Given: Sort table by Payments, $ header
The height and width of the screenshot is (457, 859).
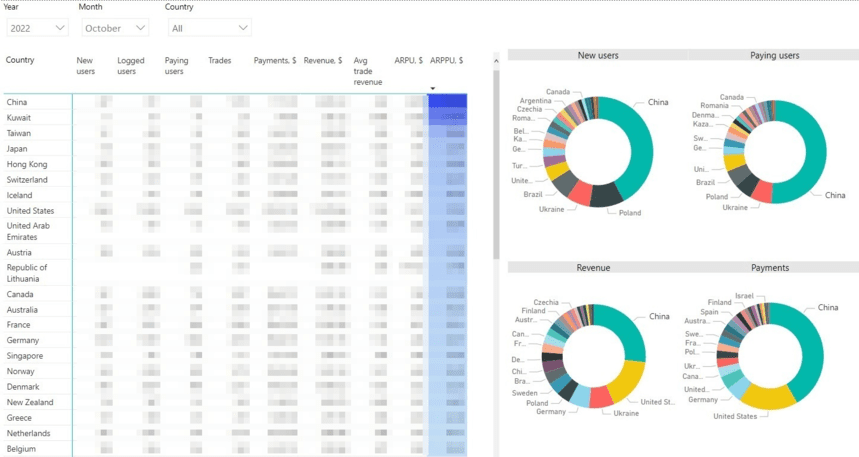Looking at the screenshot, I should pyautogui.click(x=274, y=60).
